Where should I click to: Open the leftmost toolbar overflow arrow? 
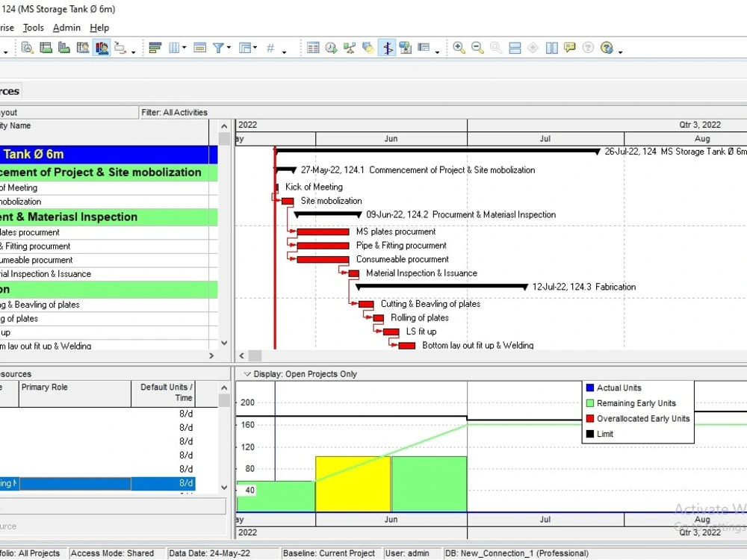point(5,52)
